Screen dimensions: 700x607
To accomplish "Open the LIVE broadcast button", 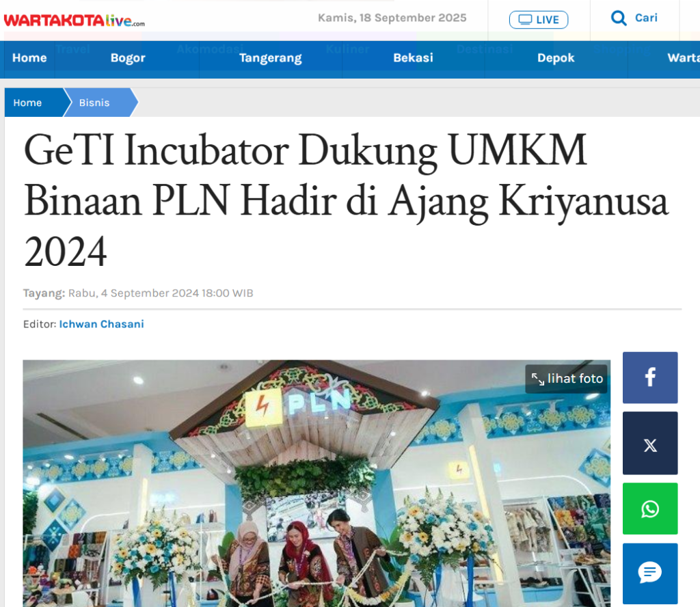I will coord(539,20).
